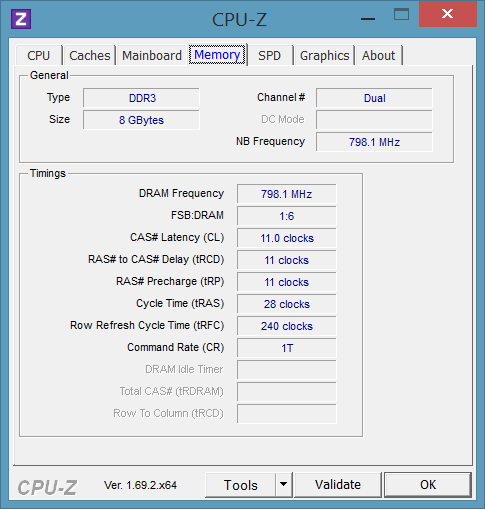
Task: Close the CPU-Z window
Action: point(447,14)
